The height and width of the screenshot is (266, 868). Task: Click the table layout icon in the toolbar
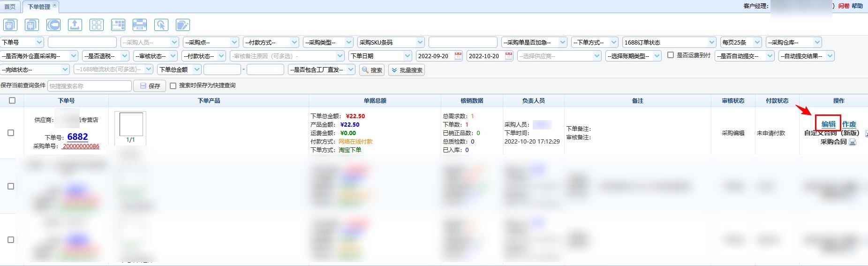coord(118,25)
